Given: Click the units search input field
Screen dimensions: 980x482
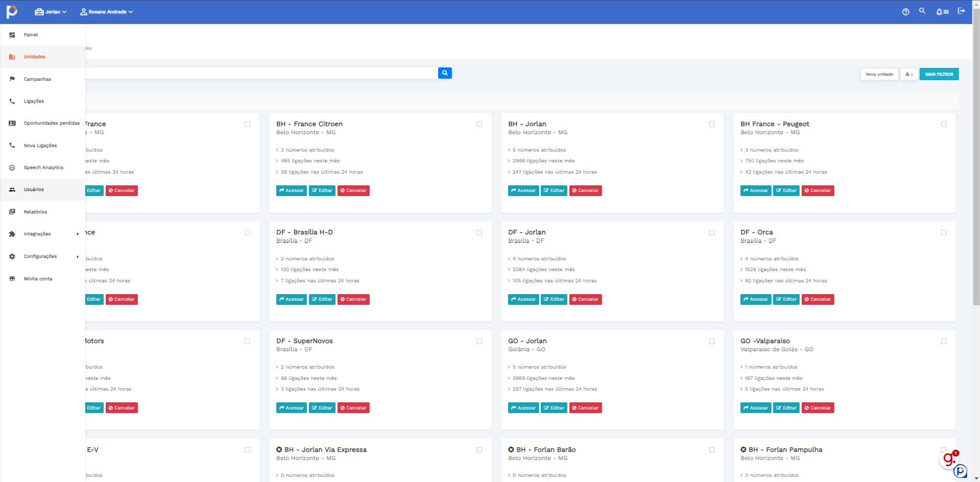Looking at the screenshot, I should pos(261,73).
